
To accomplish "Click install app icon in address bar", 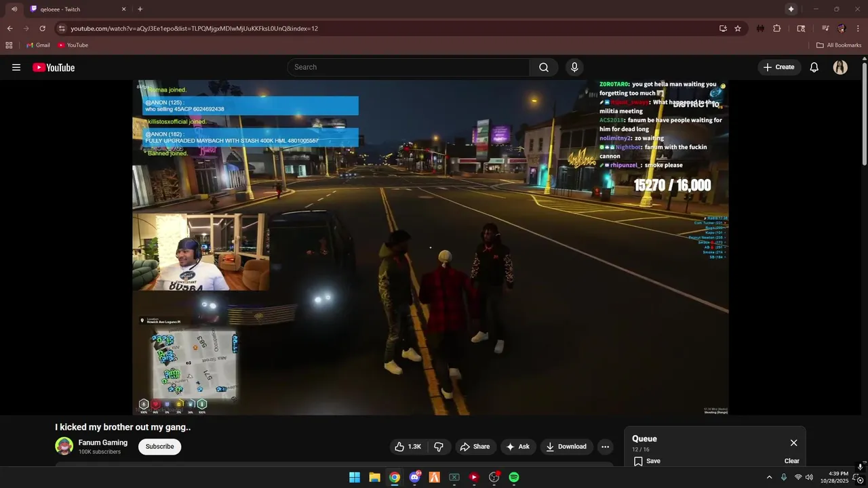I will (723, 28).
